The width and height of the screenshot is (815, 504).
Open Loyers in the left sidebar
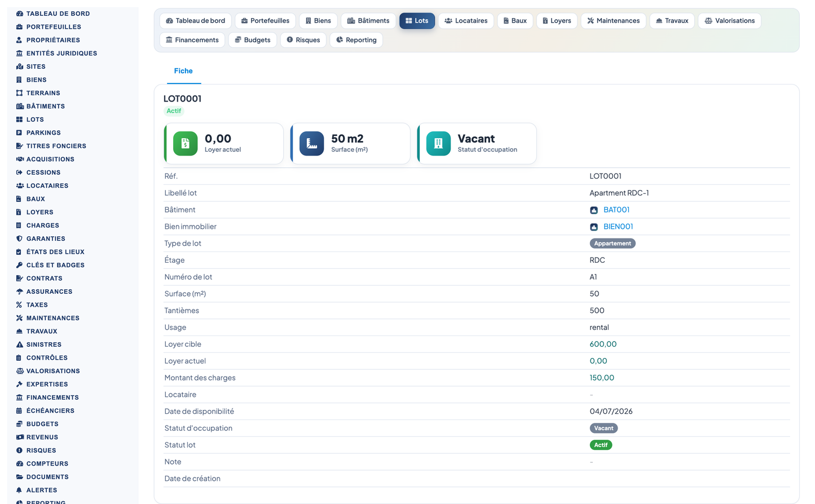pos(35,212)
